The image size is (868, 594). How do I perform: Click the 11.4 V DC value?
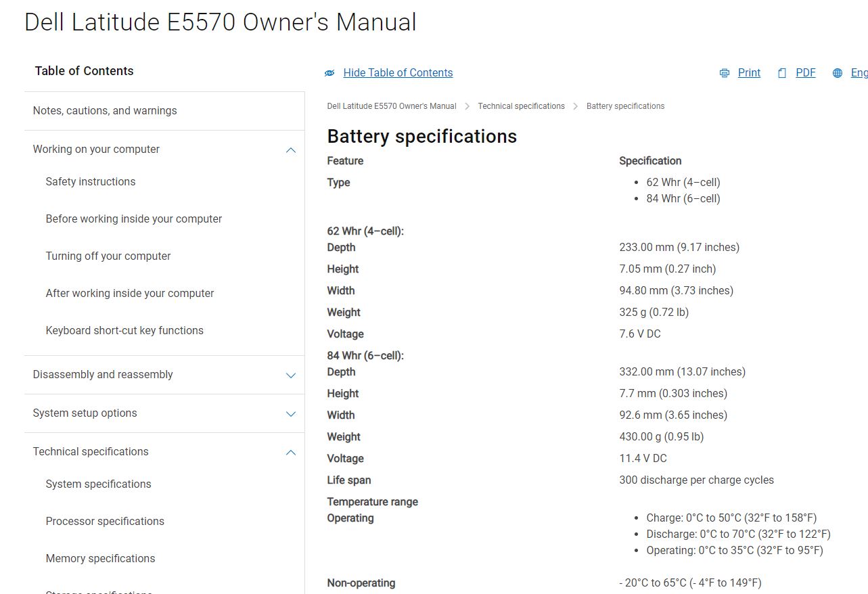pyautogui.click(x=643, y=459)
